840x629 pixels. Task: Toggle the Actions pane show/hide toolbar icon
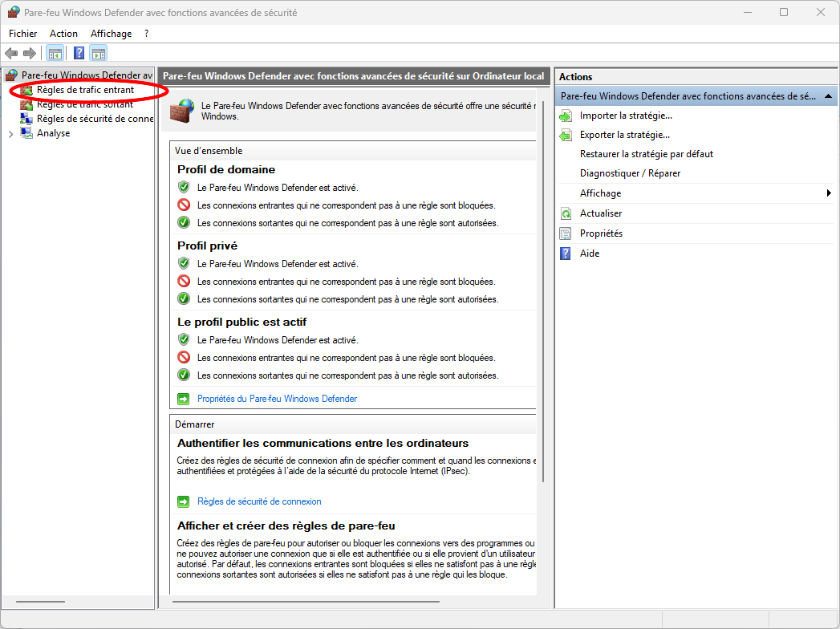tap(99, 54)
